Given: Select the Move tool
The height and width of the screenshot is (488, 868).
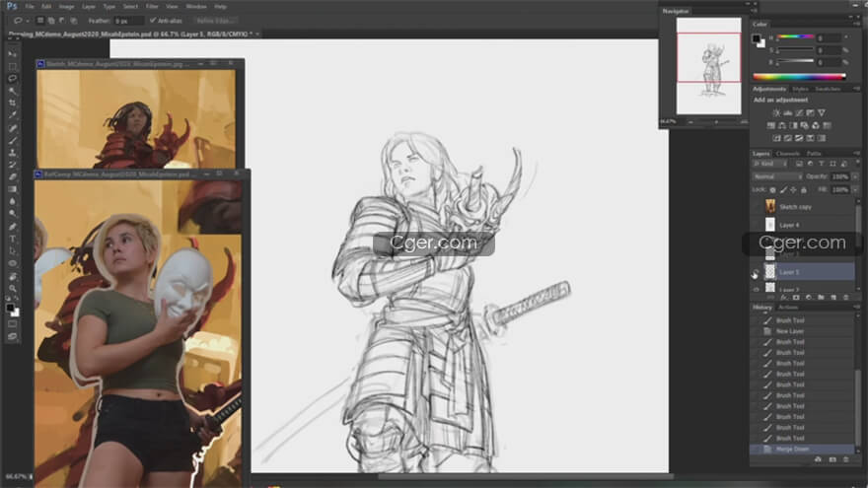Looking at the screenshot, I should click(x=12, y=53).
